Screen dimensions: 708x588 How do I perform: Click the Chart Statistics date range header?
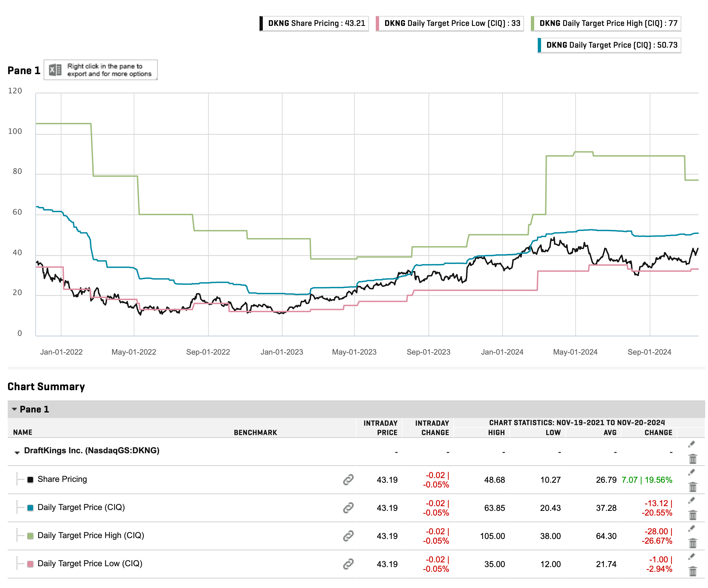pyautogui.click(x=577, y=422)
